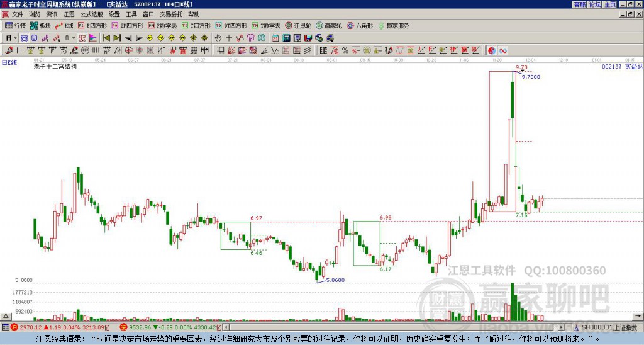
Task: Click status bar grid icon at left
Action: pos(5,327)
